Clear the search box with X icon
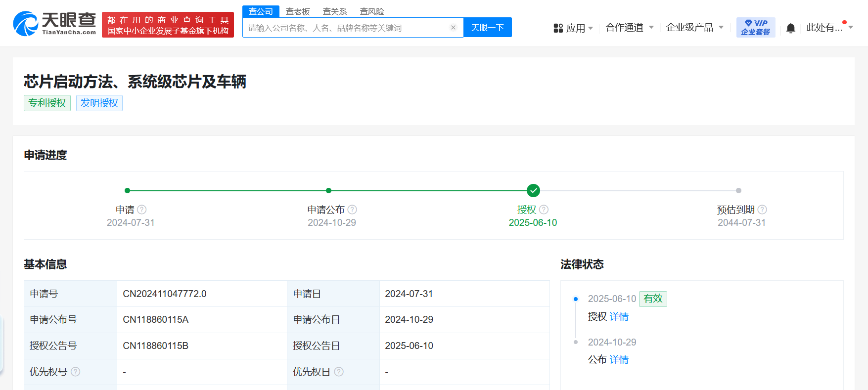The width and height of the screenshot is (868, 390). [x=453, y=28]
